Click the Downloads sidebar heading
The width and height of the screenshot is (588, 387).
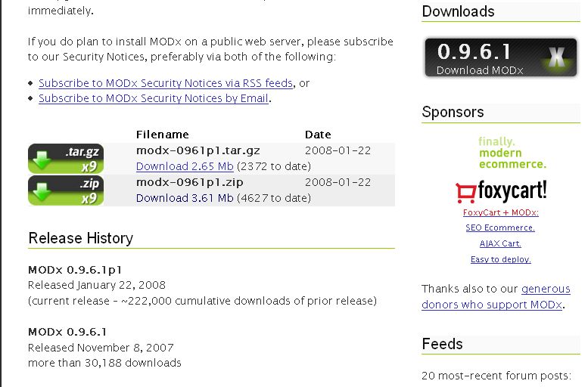coord(458,11)
